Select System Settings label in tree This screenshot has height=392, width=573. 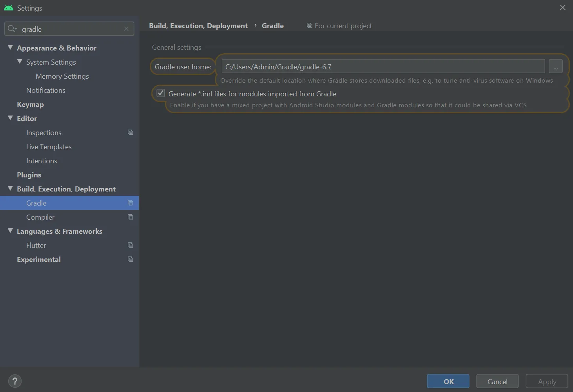click(x=51, y=62)
